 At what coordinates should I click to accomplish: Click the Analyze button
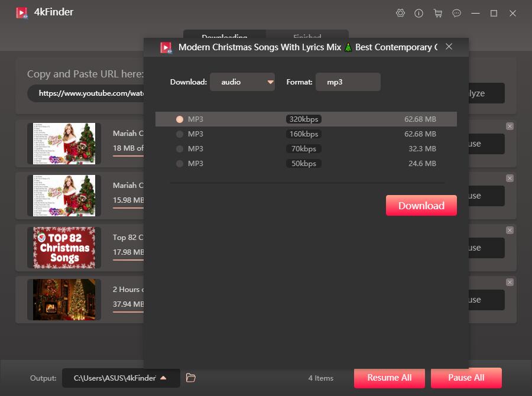tap(486, 93)
